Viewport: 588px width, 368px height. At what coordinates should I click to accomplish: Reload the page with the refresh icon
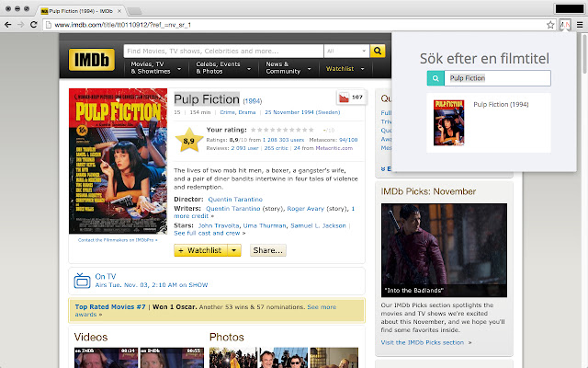[x=33, y=25]
